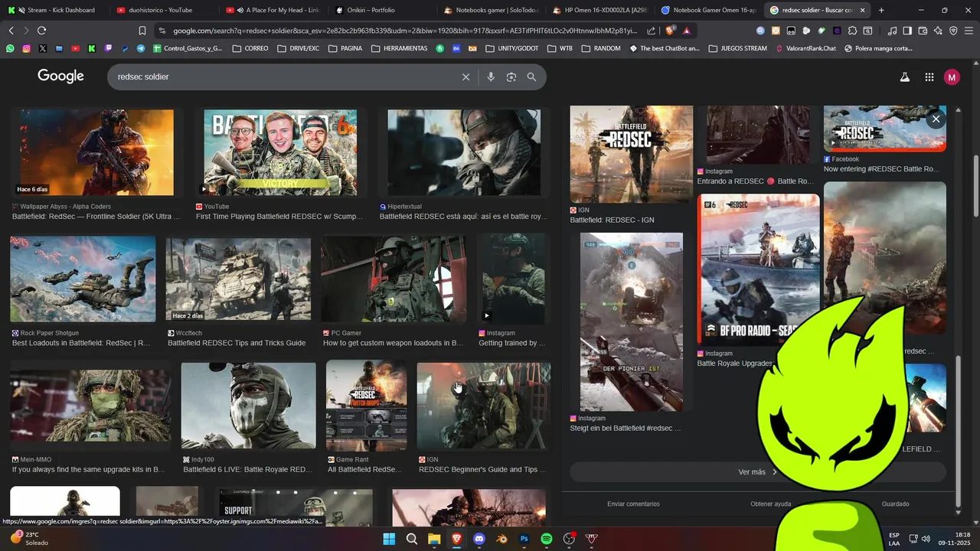Go to the Google homepage logo
This screenshot has width=980, height=551.
tap(60, 76)
